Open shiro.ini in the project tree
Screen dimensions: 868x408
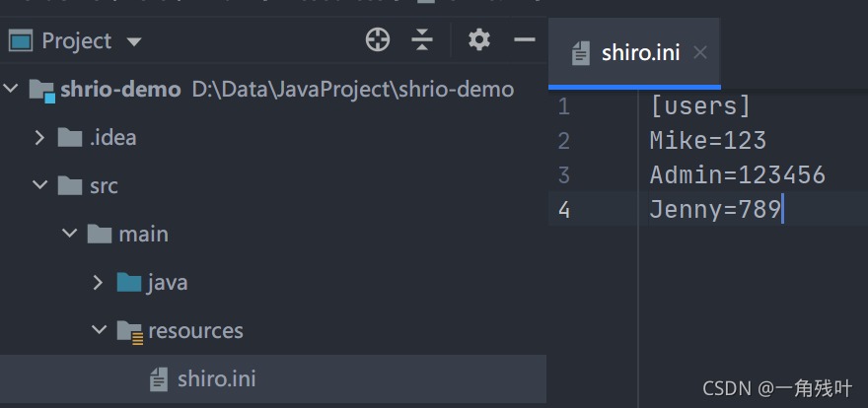point(216,379)
